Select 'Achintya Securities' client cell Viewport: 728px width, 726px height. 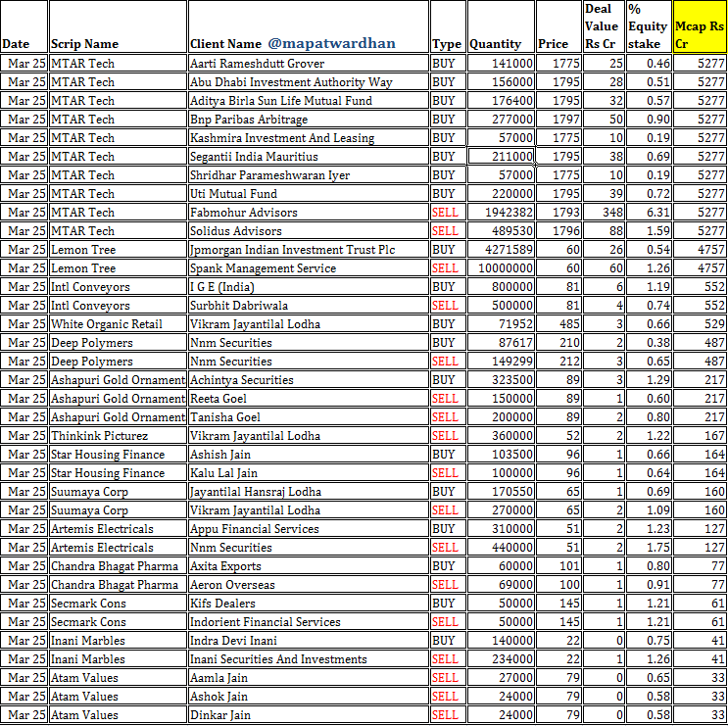point(309,379)
